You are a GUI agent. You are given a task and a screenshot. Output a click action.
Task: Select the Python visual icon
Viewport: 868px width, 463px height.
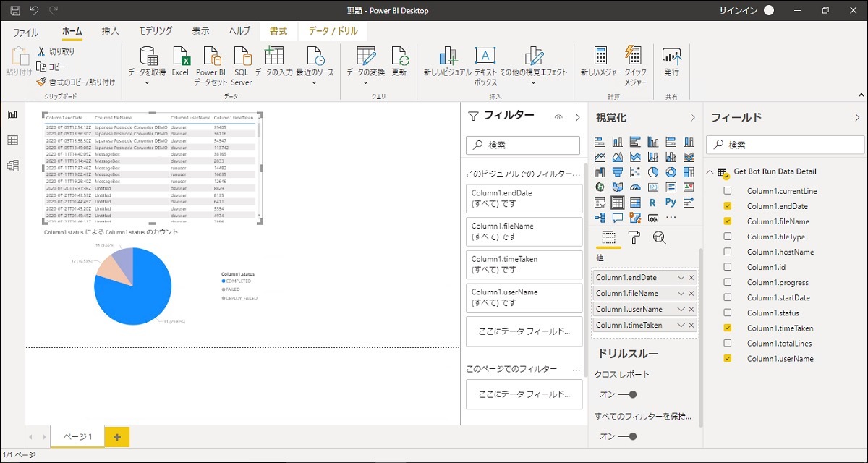[x=671, y=203]
